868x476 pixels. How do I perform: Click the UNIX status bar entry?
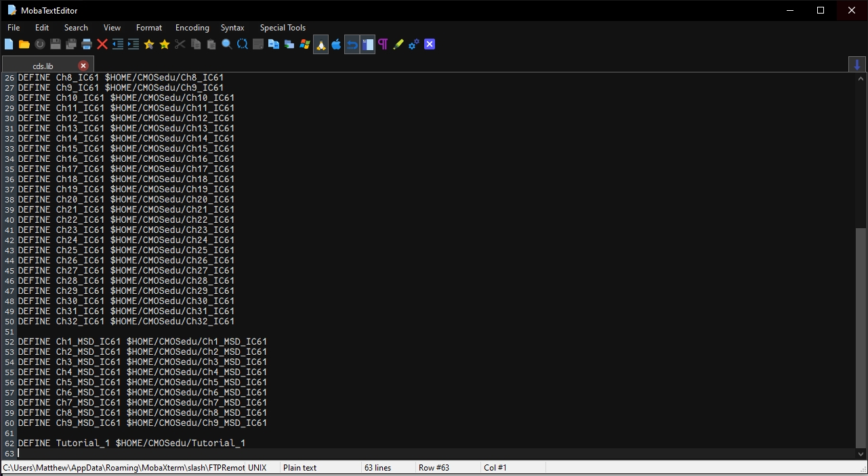pyautogui.click(x=257, y=468)
